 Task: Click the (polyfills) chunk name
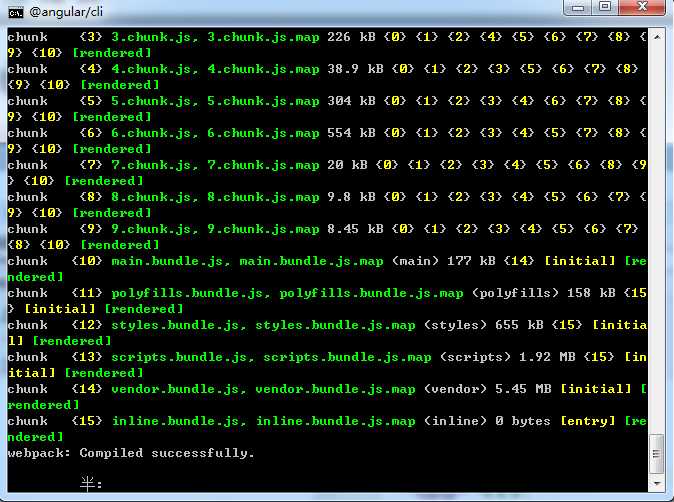[x=515, y=293]
